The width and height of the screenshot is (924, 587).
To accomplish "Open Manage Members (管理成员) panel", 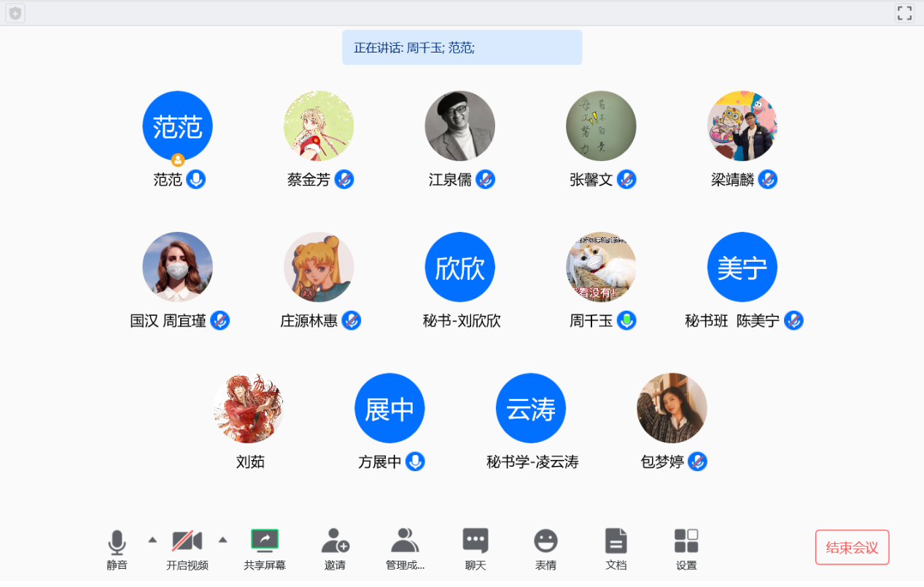I will pyautogui.click(x=405, y=541).
